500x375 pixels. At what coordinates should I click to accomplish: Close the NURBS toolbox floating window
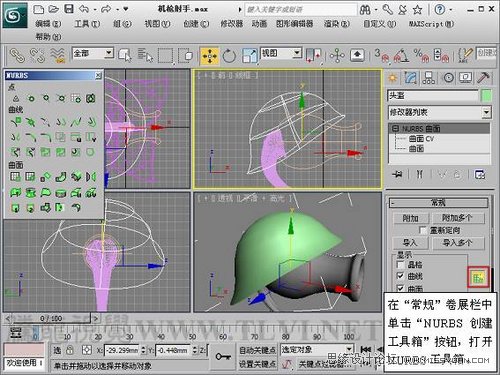[98, 76]
